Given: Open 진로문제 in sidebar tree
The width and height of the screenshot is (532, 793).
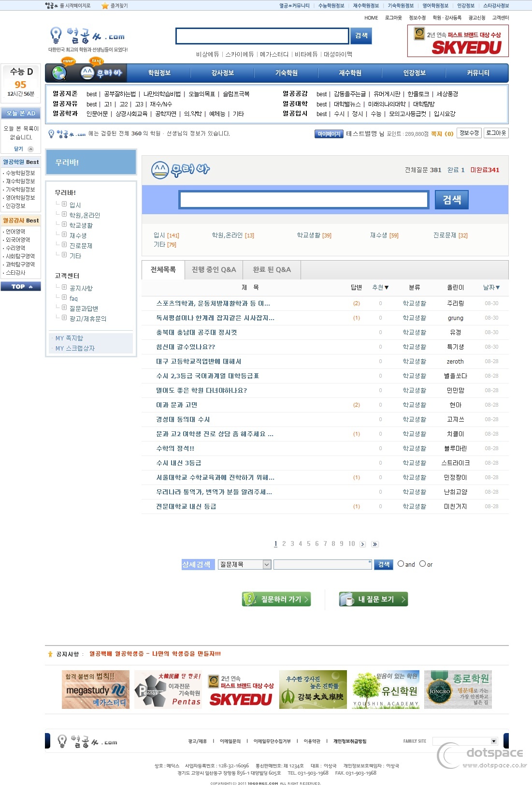Looking at the screenshot, I should [81, 246].
